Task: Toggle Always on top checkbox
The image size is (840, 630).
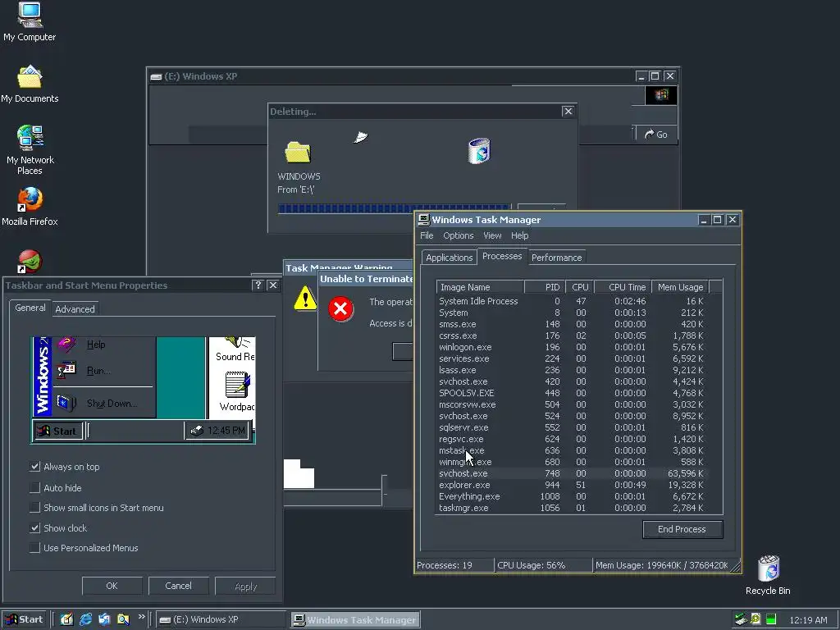Action: point(34,467)
